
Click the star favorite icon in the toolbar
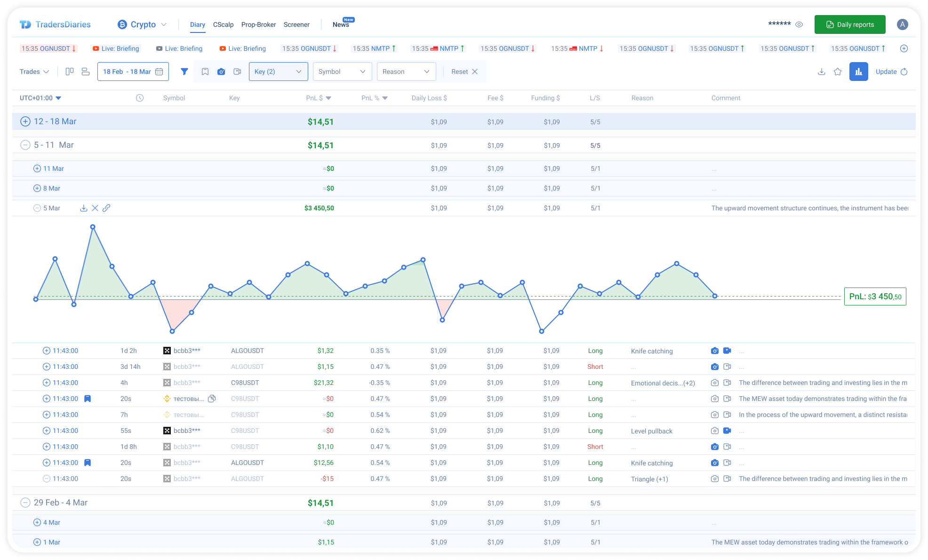click(x=838, y=72)
